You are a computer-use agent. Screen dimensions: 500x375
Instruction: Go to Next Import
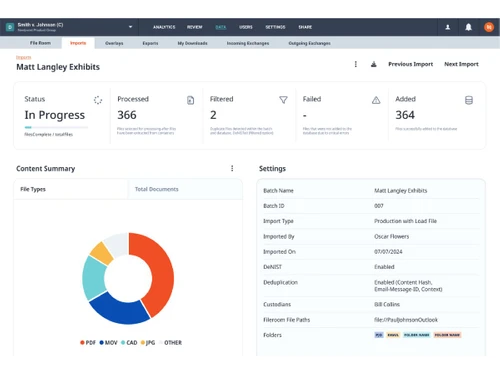461,64
